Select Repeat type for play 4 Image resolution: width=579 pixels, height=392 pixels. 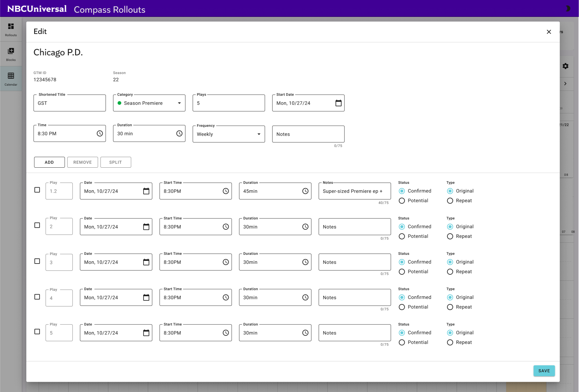(x=450, y=307)
